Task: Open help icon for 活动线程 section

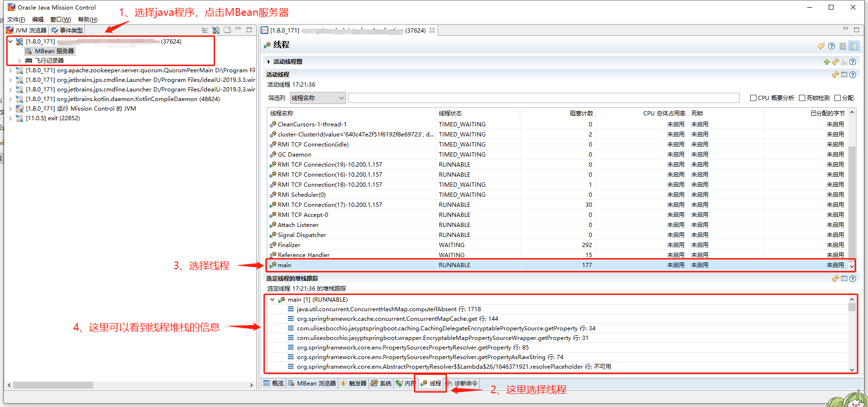Action: tap(853, 75)
